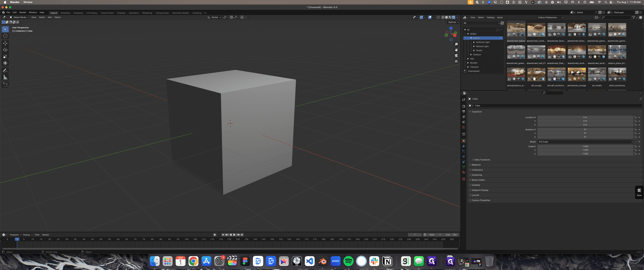The image size is (644, 270).
Task: Open the Render menu
Action: pyautogui.click(x=23, y=12)
